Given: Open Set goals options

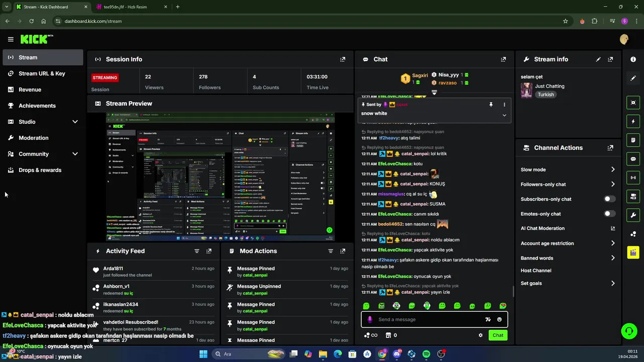Looking at the screenshot, I should 568,283.
